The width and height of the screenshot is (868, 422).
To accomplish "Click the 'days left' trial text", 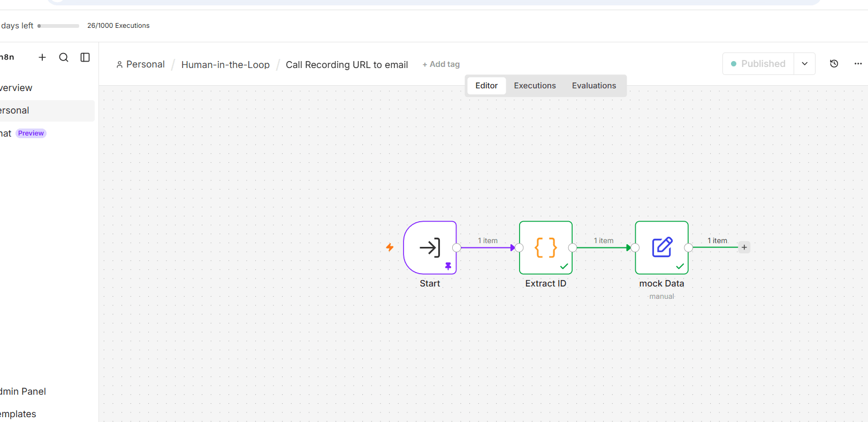I will point(17,26).
